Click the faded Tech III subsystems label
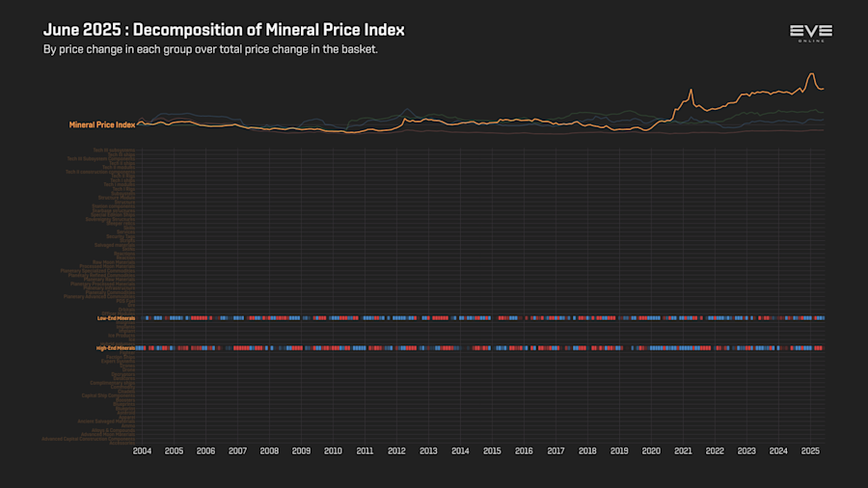 tap(114, 149)
